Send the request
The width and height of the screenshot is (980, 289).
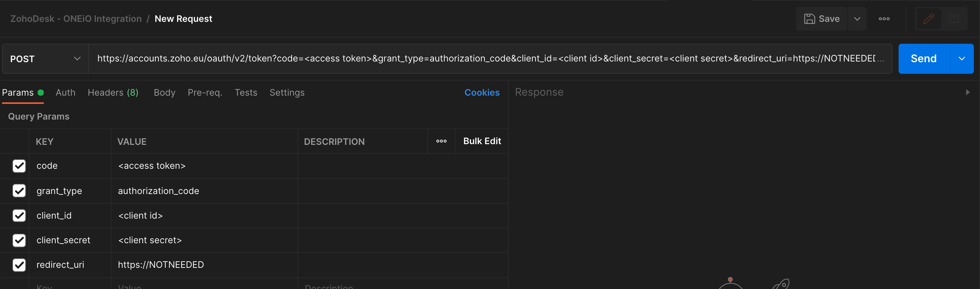[923, 58]
